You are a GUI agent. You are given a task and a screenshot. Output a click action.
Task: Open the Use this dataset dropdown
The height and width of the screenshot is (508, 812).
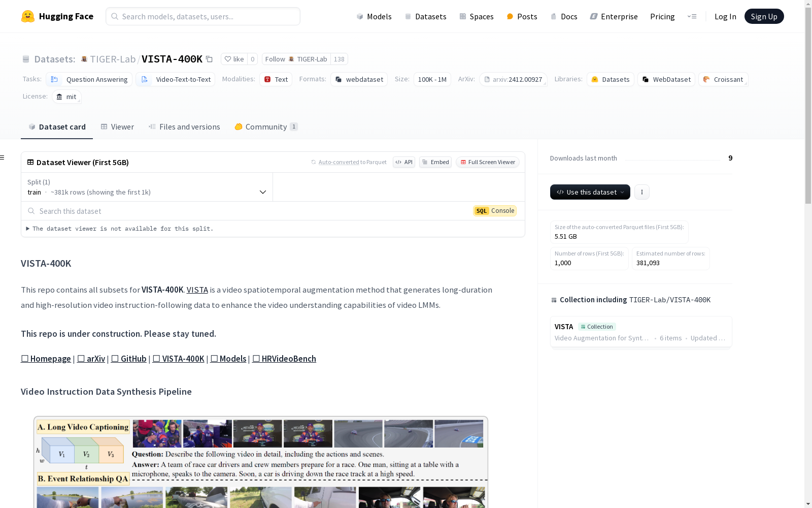[590, 192]
